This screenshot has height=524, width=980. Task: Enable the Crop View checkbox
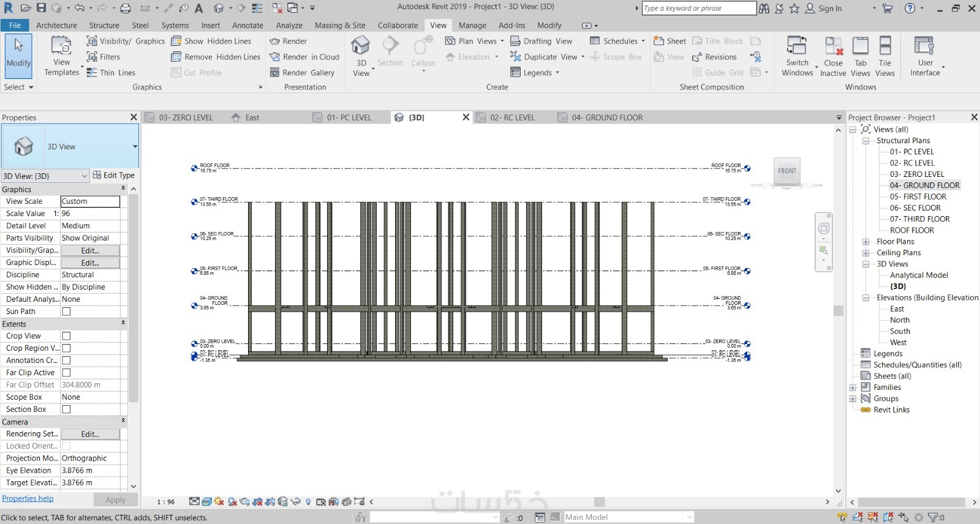pos(66,336)
